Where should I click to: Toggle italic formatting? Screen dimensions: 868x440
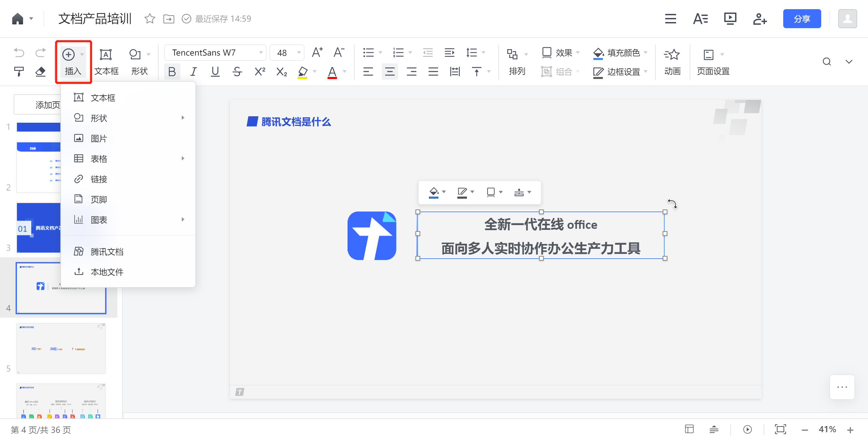(x=194, y=72)
